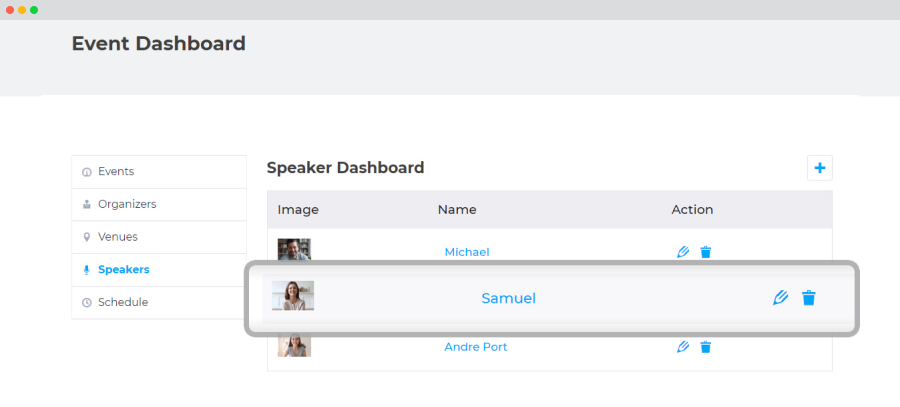900x407 pixels.
Task: Click the plus icon to add speaker
Action: 820,168
